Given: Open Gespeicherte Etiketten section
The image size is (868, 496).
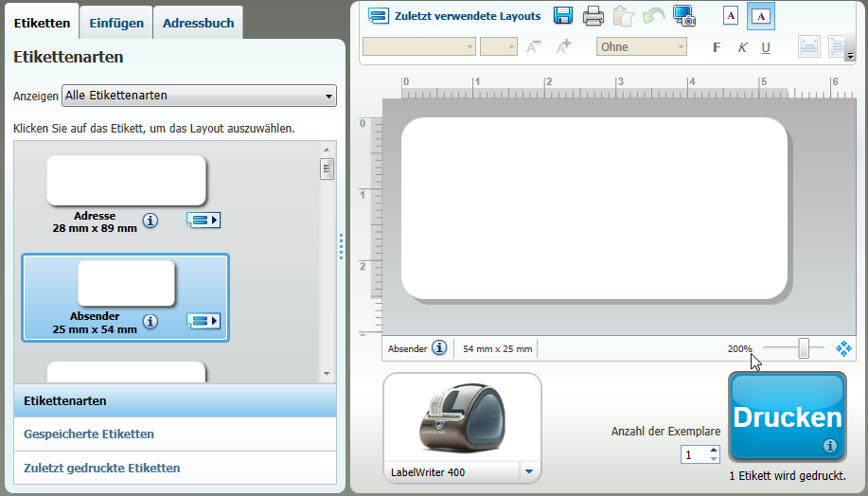Looking at the screenshot, I should click(x=175, y=434).
